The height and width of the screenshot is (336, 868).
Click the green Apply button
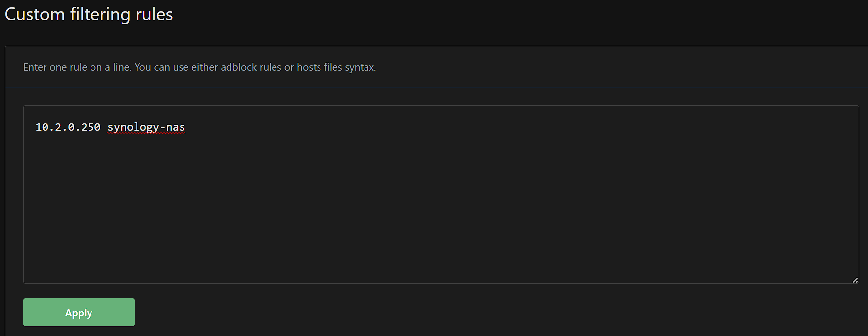tap(79, 312)
